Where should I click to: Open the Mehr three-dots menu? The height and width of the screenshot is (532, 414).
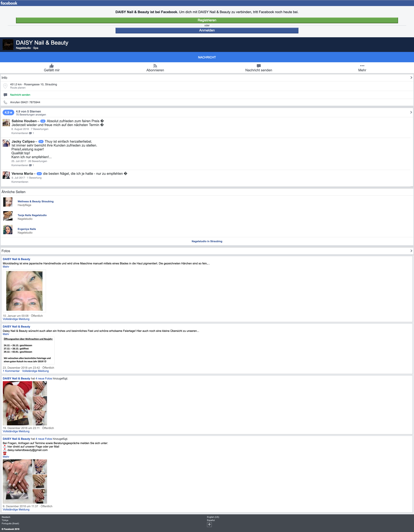coord(362,66)
